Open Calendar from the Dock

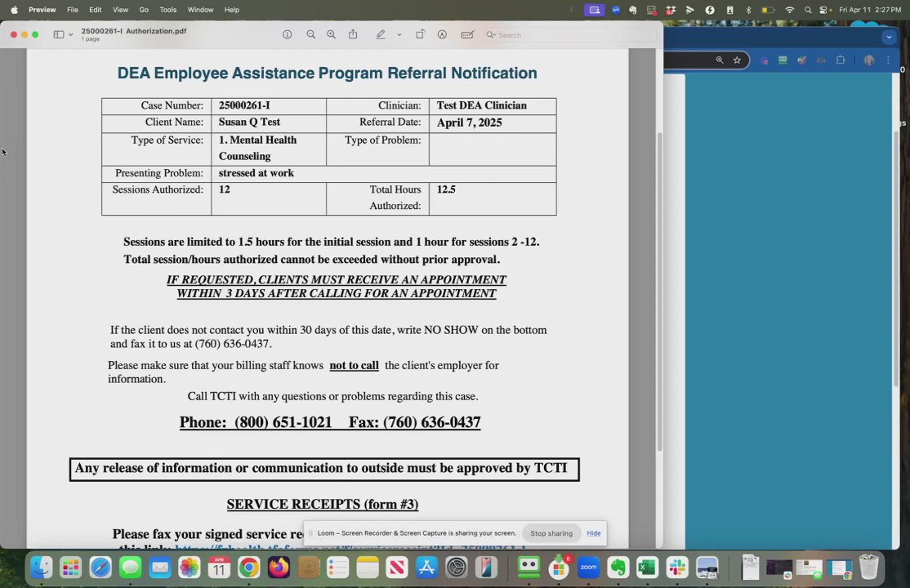(219, 567)
